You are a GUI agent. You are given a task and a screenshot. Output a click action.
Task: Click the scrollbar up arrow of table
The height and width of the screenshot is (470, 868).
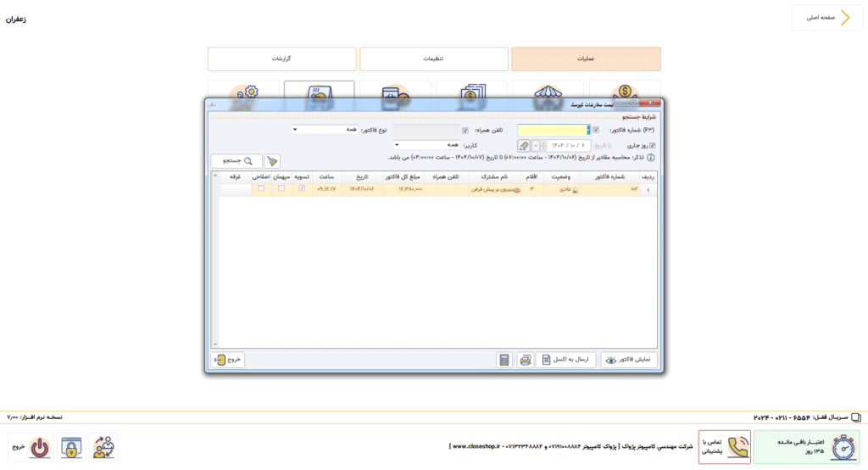pyautogui.click(x=215, y=176)
